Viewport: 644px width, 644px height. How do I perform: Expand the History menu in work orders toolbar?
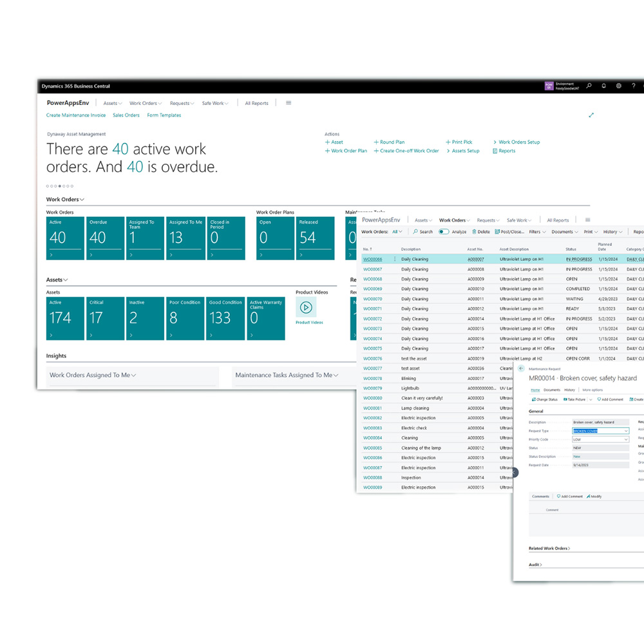(613, 232)
